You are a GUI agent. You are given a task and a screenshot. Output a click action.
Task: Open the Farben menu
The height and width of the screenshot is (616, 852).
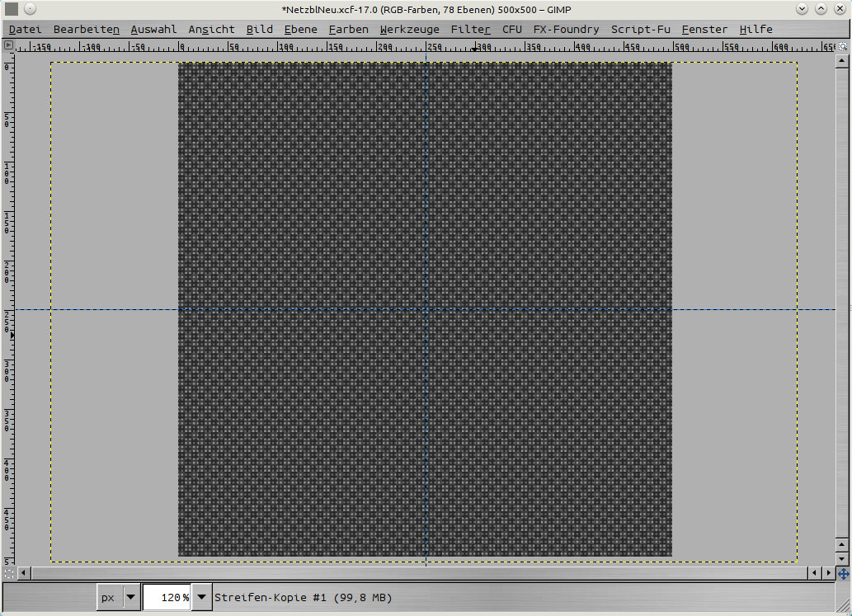click(x=348, y=29)
